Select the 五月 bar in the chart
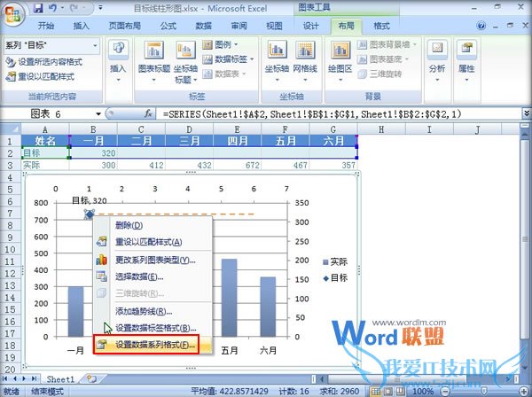Image resolution: width=532 pixels, height=397 pixels. coord(230,298)
